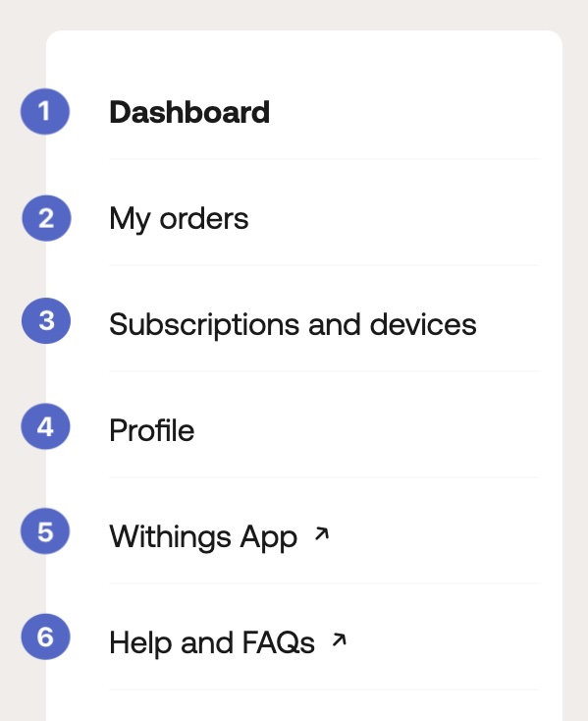
Task: Open the Help and FAQs link
Action: click(x=212, y=642)
